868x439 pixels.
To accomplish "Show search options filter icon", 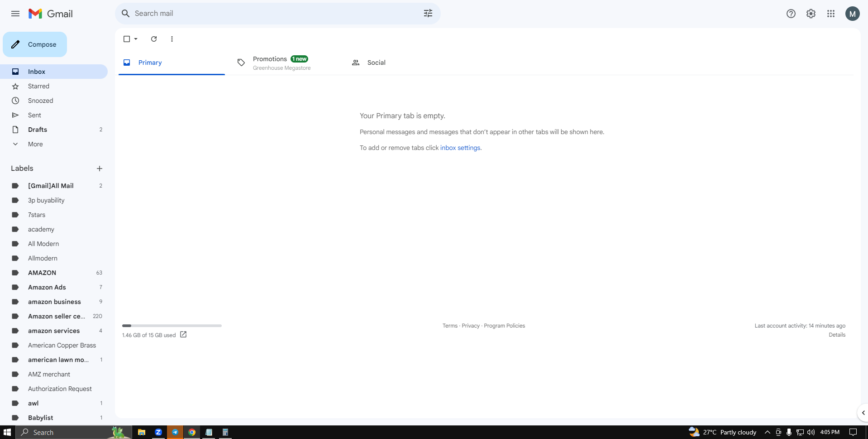I will point(428,14).
